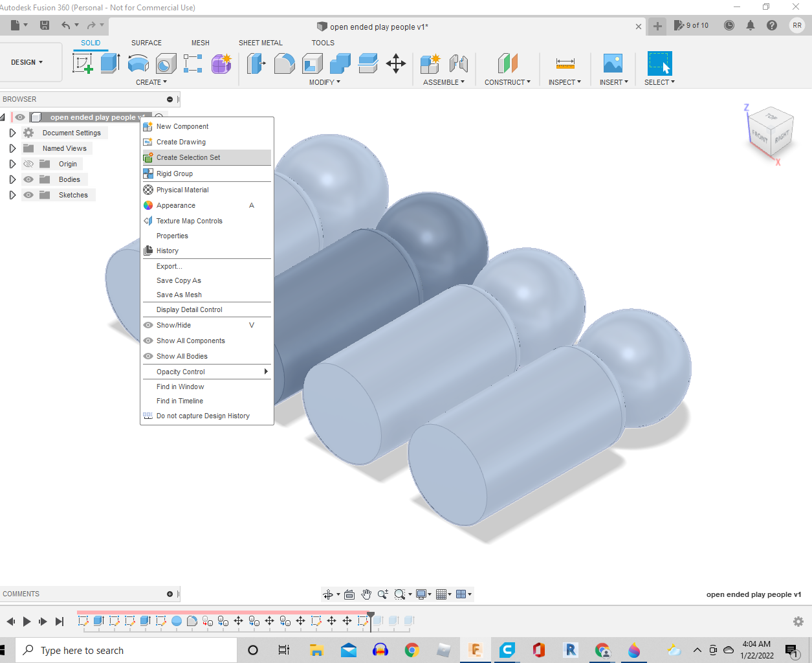Screen dimensions: 812x663
Task: Click the Insert image icon
Action: tap(612, 63)
